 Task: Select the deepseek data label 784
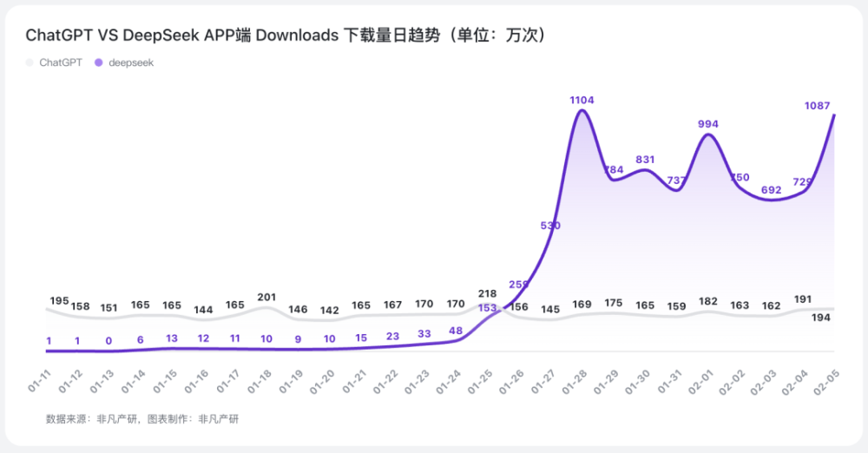click(x=614, y=169)
